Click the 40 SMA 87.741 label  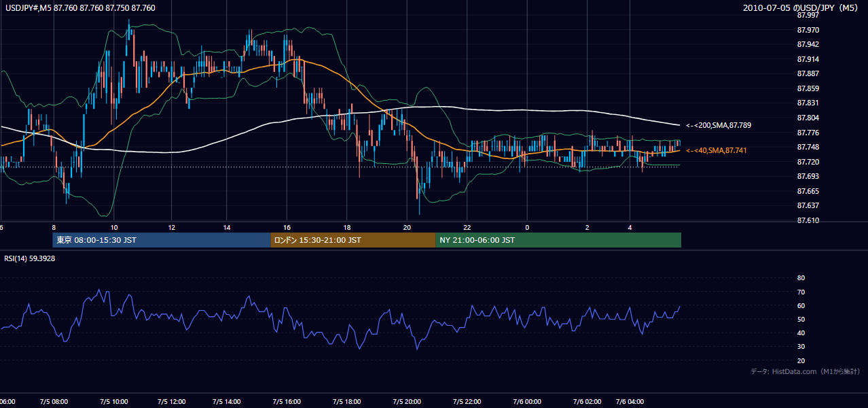717,150
